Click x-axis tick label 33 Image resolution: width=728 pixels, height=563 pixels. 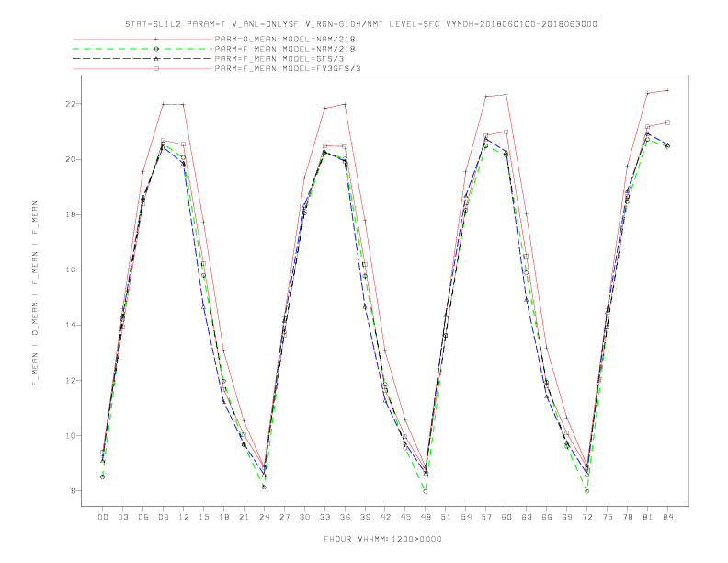pyautogui.click(x=324, y=517)
